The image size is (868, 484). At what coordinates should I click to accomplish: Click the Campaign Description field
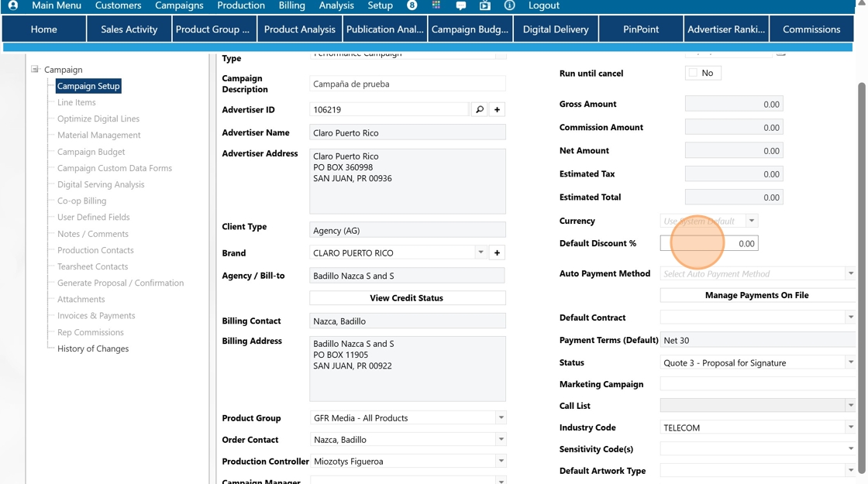coord(408,84)
